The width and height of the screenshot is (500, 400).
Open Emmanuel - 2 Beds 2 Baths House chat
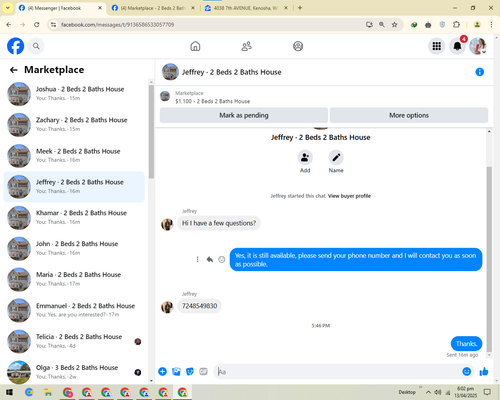74,310
